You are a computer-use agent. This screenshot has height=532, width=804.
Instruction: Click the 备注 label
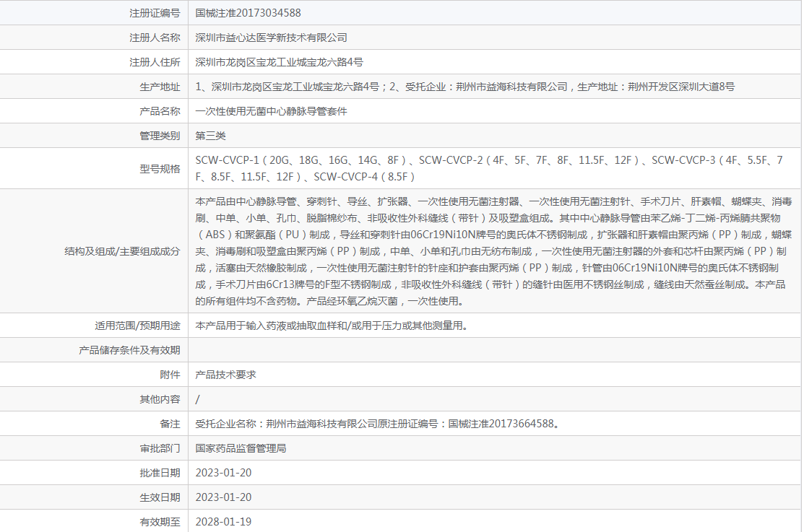tap(170, 424)
